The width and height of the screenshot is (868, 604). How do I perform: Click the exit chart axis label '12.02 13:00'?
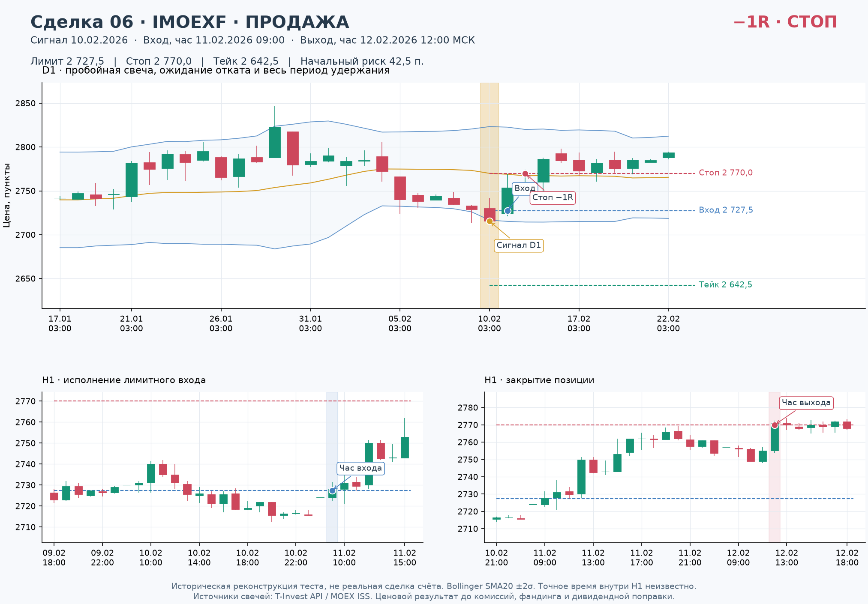click(787, 558)
